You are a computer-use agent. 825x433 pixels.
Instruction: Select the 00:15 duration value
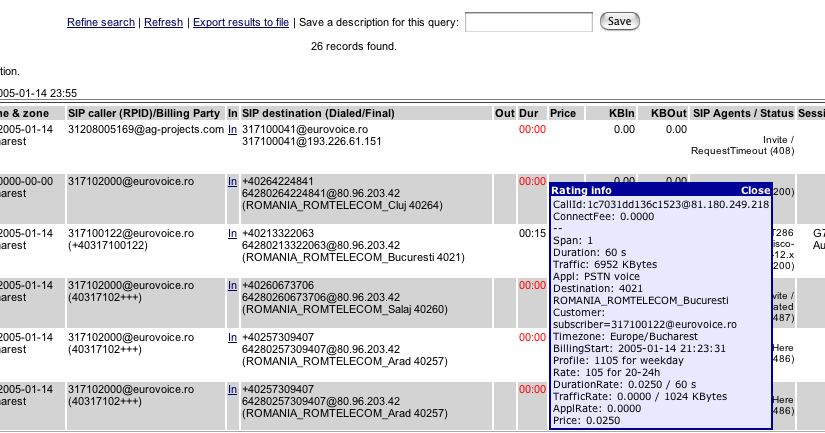pos(532,233)
